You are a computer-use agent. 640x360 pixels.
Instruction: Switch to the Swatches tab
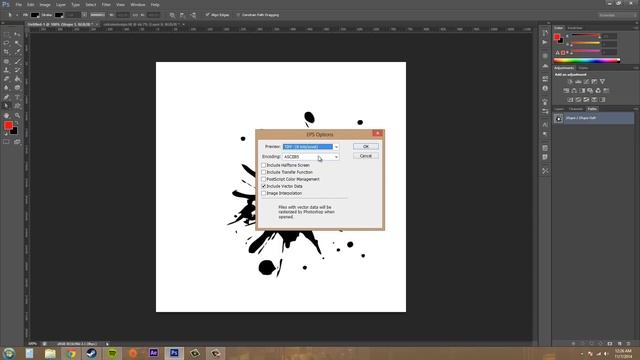(x=575, y=28)
